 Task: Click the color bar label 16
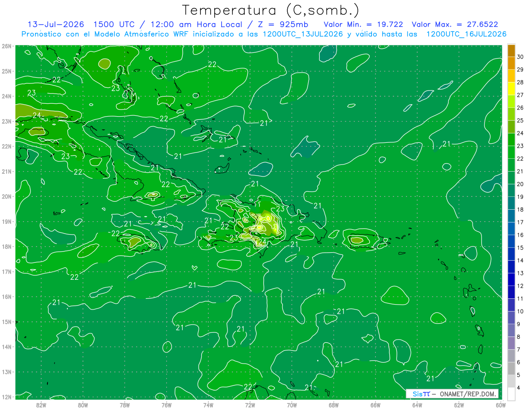[520, 235]
